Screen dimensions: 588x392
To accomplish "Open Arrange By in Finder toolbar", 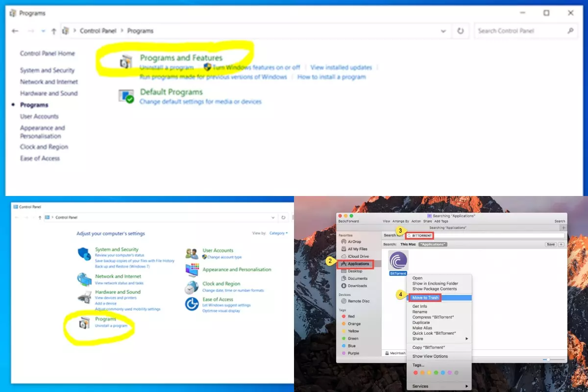I will pos(400,221).
